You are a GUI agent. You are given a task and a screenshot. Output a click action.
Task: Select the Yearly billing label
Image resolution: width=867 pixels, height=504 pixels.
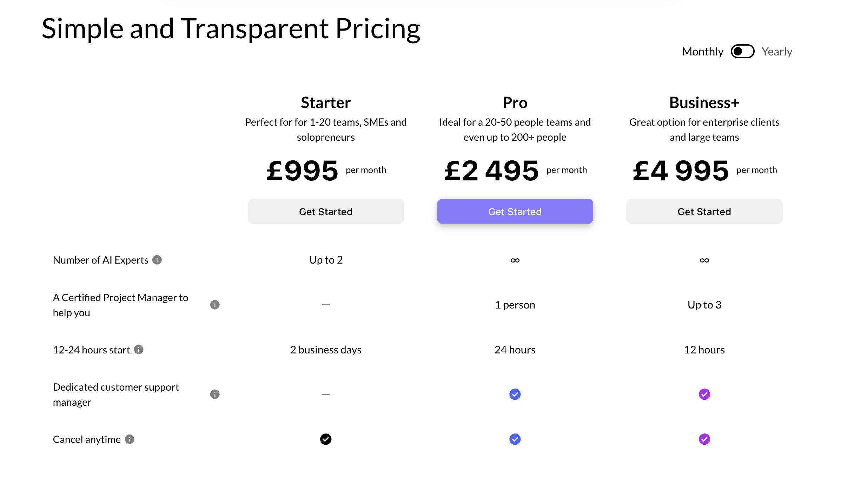coord(777,52)
